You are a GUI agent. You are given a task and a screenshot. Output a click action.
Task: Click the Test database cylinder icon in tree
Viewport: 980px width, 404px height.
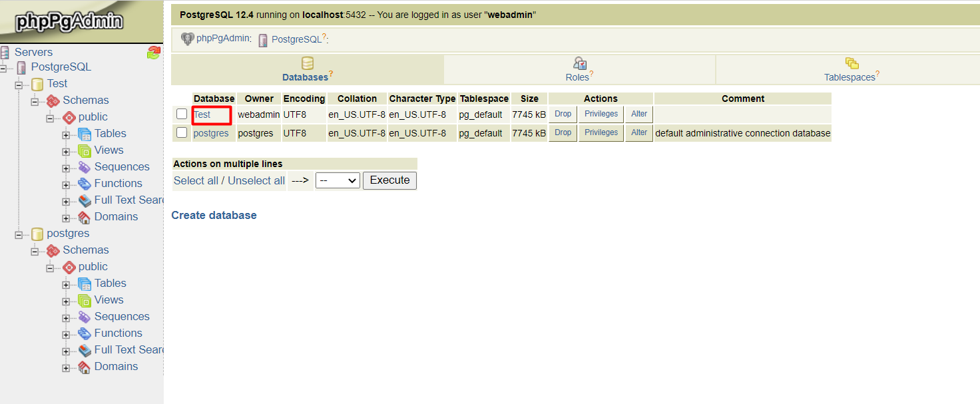(x=37, y=84)
